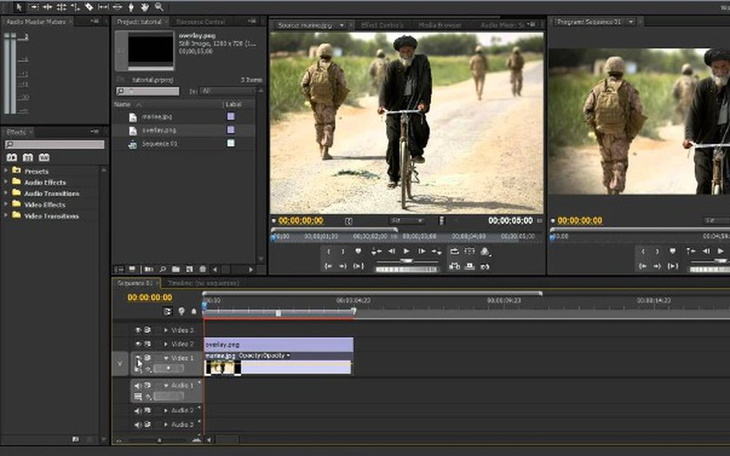This screenshot has height=456, width=730.
Task: Toggle Video 1 track eye visibility
Action: 138,358
